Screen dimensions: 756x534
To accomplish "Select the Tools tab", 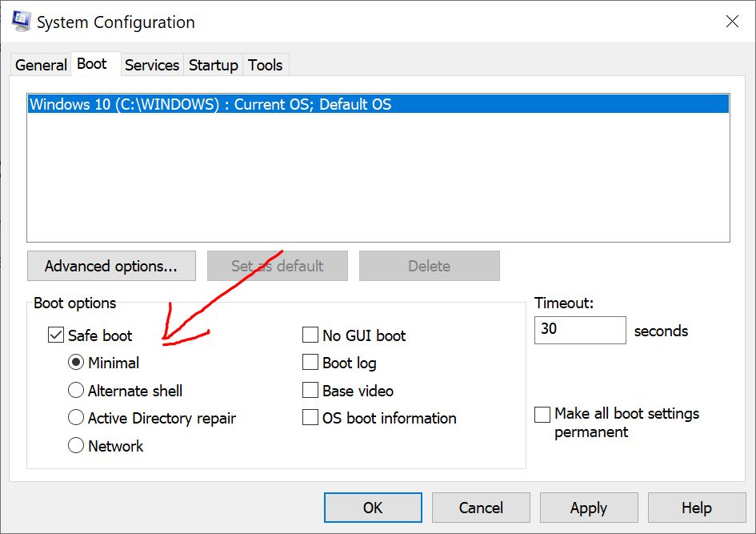I will (x=265, y=65).
